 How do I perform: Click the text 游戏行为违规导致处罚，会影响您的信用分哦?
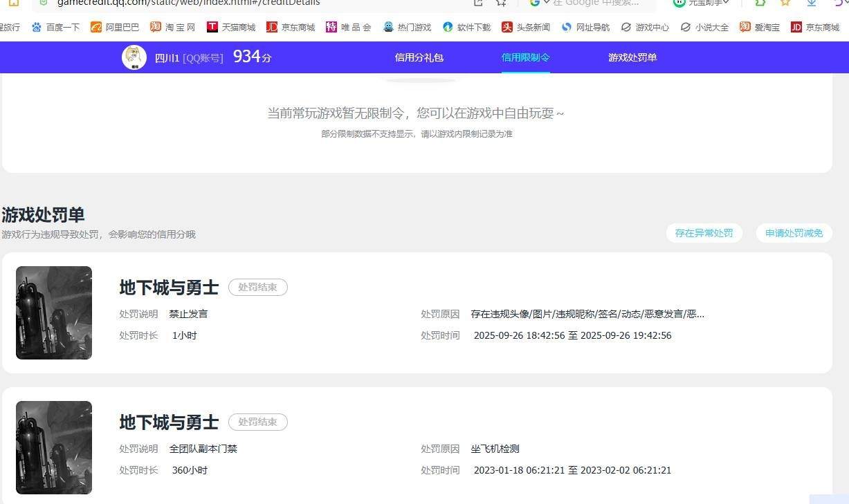[x=98, y=234]
